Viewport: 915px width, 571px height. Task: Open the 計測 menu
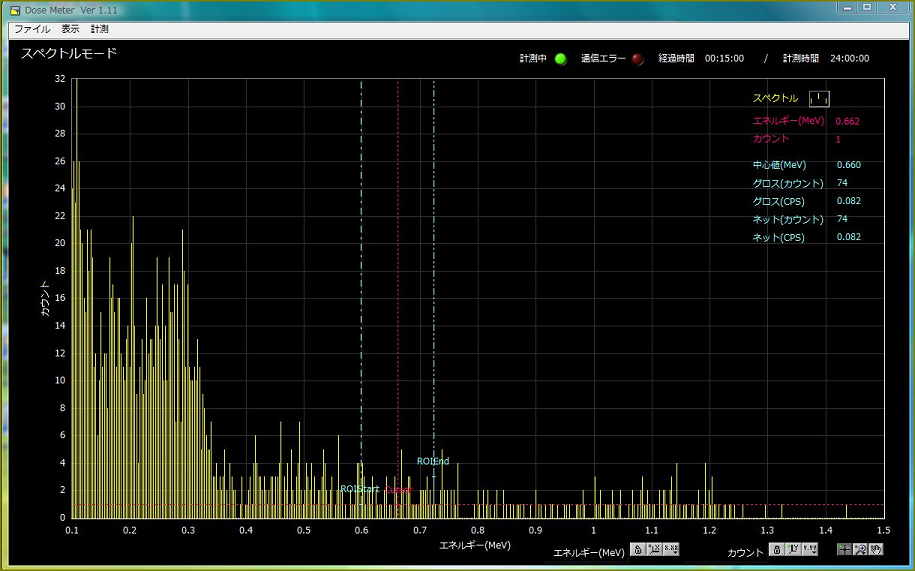99,29
